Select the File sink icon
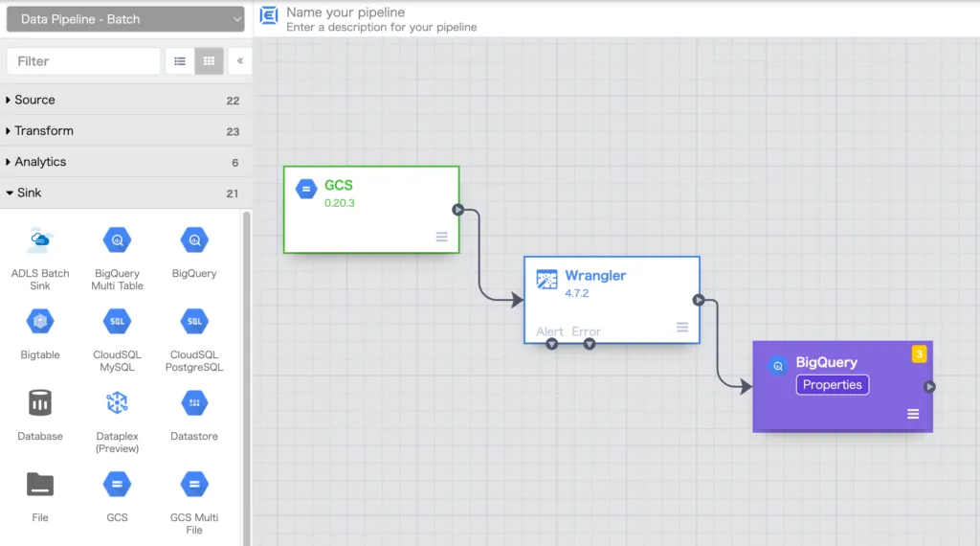Image resolution: width=980 pixels, height=546 pixels. coord(40,484)
